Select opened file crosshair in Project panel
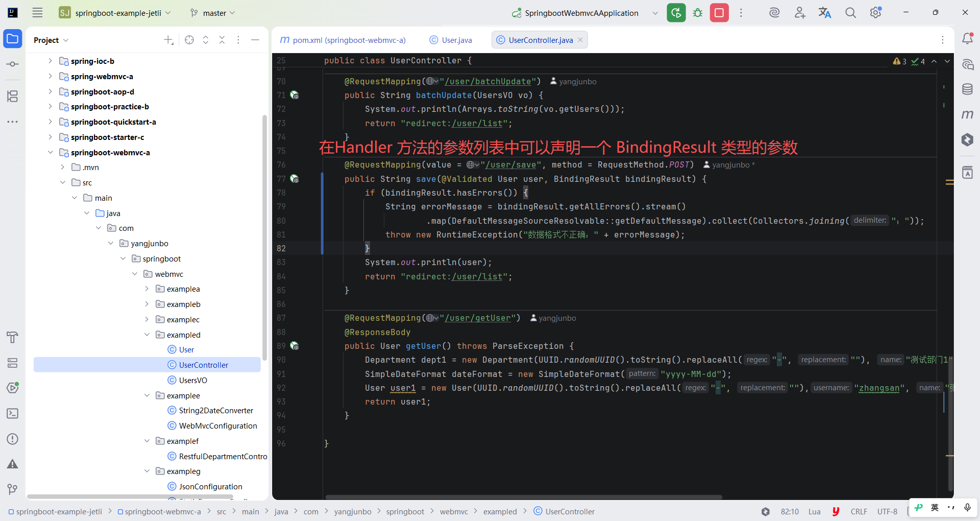This screenshot has width=980, height=521. point(189,40)
